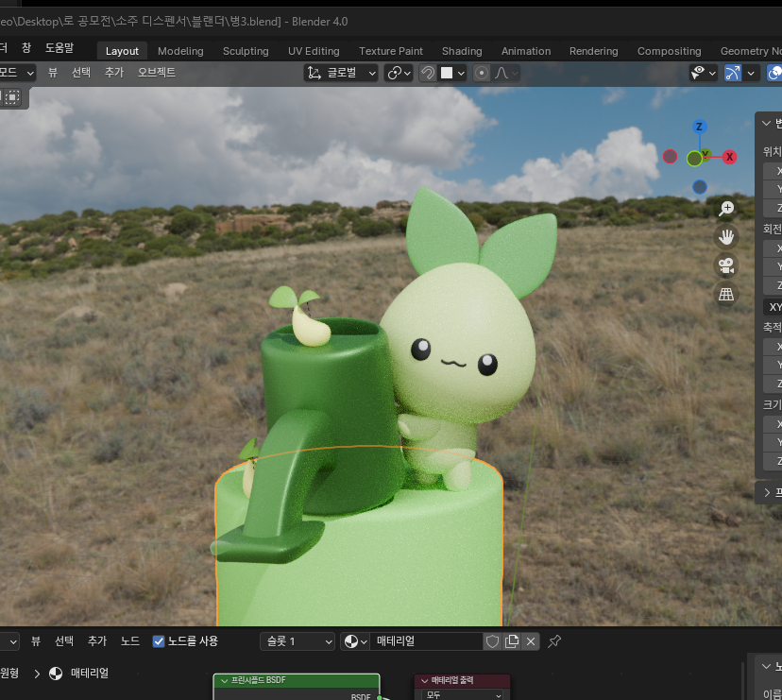Open the node editor 노드 menu
The width and height of the screenshot is (782, 700).
(130, 641)
